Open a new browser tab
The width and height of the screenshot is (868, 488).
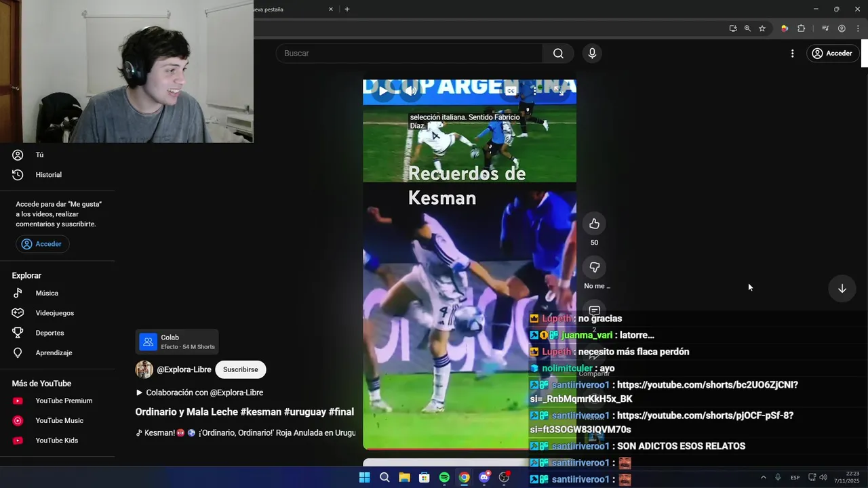(347, 9)
